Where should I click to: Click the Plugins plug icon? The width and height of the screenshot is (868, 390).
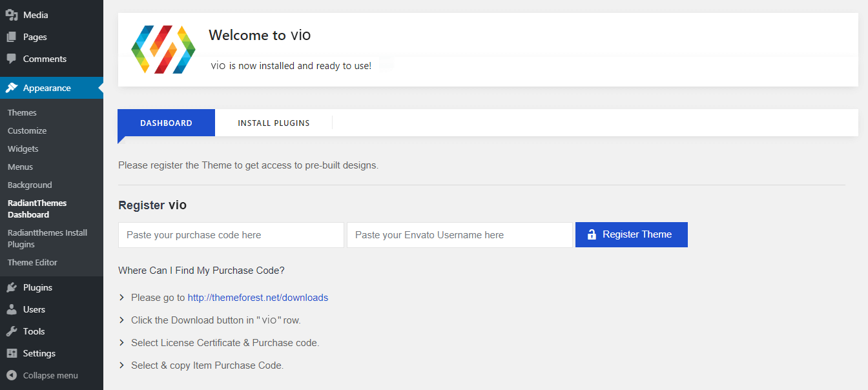(12, 287)
